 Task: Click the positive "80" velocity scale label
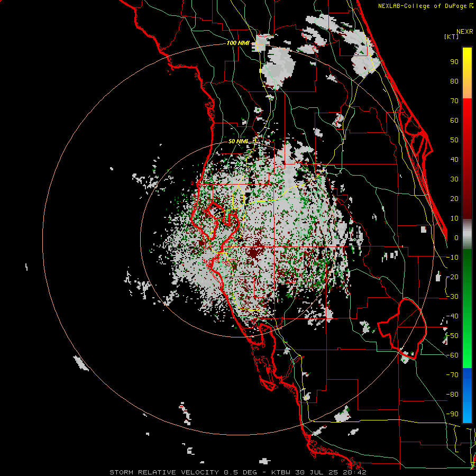click(x=454, y=81)
